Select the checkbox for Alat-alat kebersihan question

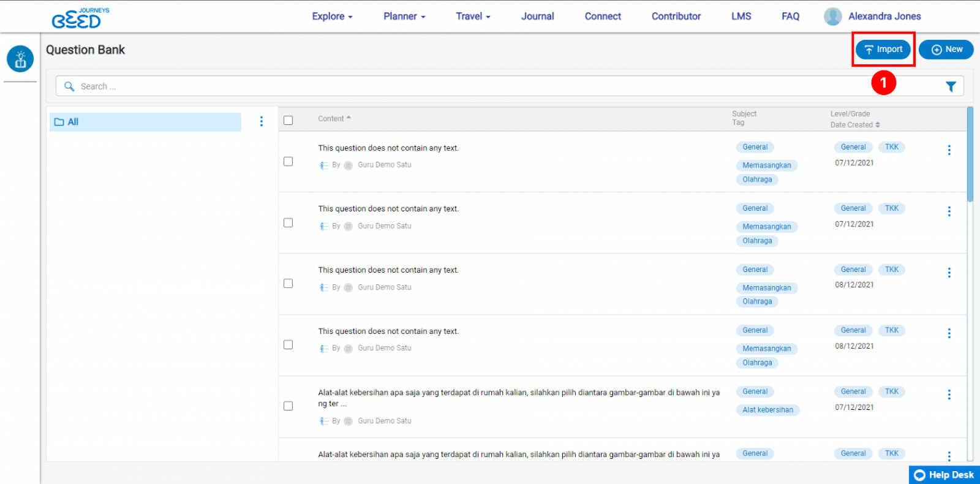(x=288, y=406)
